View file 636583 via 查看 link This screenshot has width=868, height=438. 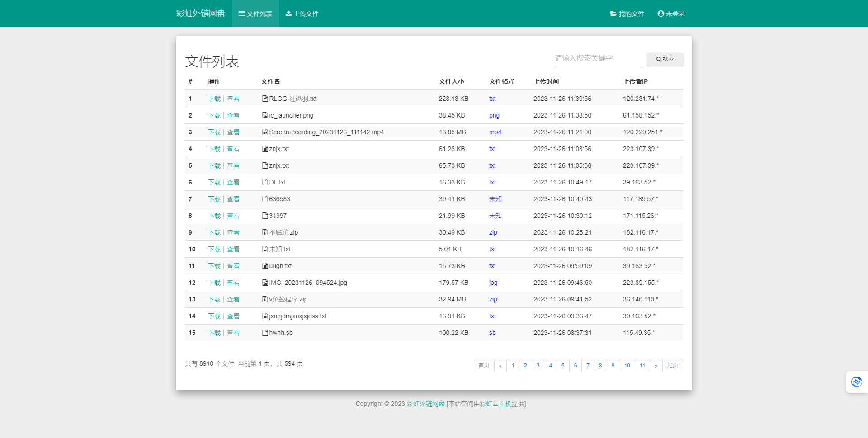[x=233, y=199]
